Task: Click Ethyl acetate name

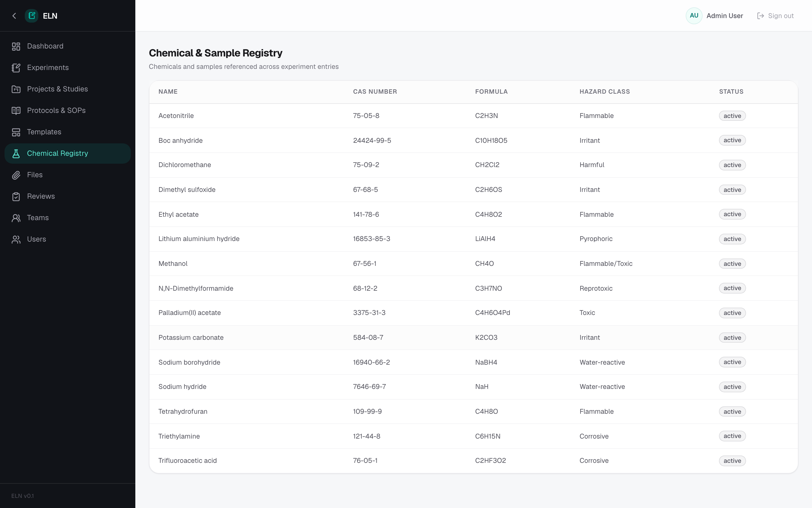Action: pyautogui.click(x=178, y=214)
